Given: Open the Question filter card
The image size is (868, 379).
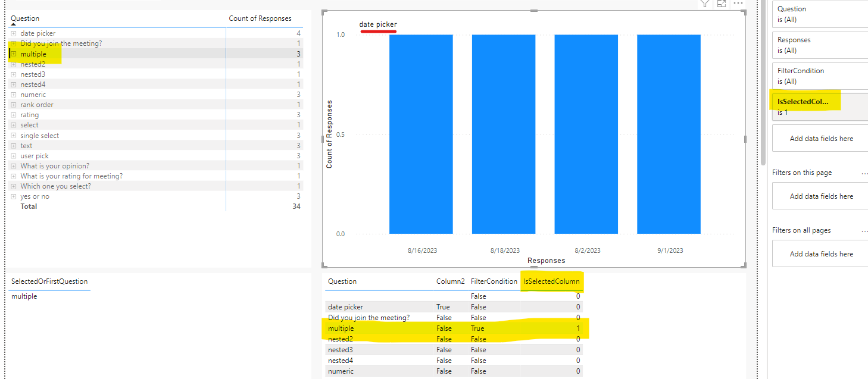Looking at the screenshot, I should click(x=820, y=14).
